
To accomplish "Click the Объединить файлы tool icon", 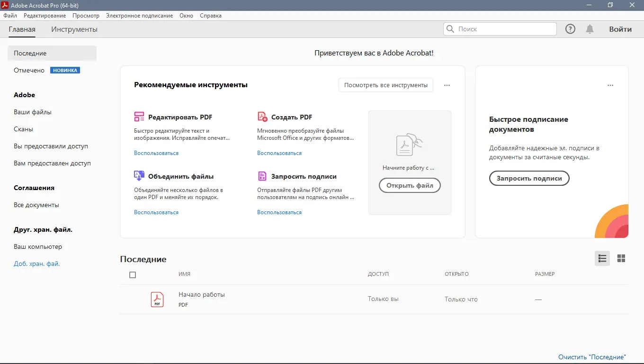I will pos(139,175).
